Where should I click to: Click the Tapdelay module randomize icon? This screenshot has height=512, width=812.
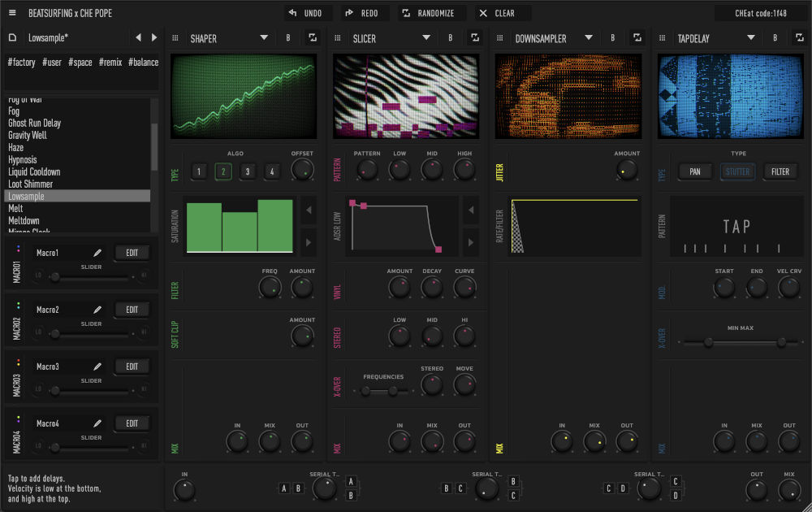pos(800,37)
